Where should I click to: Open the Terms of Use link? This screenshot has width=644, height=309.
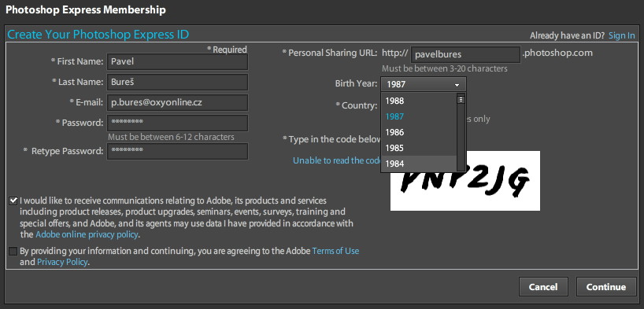[x=335, y=251]
